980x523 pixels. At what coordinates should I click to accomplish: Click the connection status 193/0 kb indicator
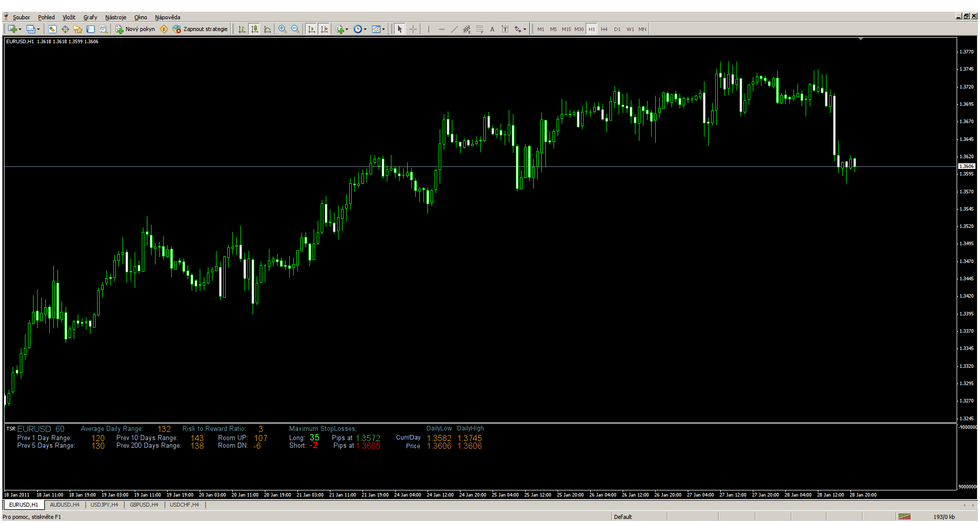[x=944, y=517]
